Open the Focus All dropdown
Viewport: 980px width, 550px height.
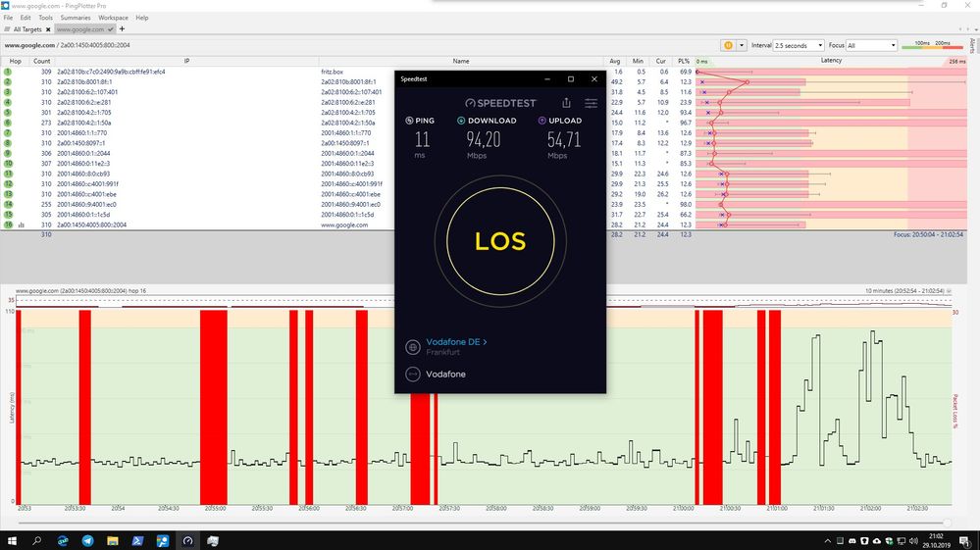[x=871, y=45]
